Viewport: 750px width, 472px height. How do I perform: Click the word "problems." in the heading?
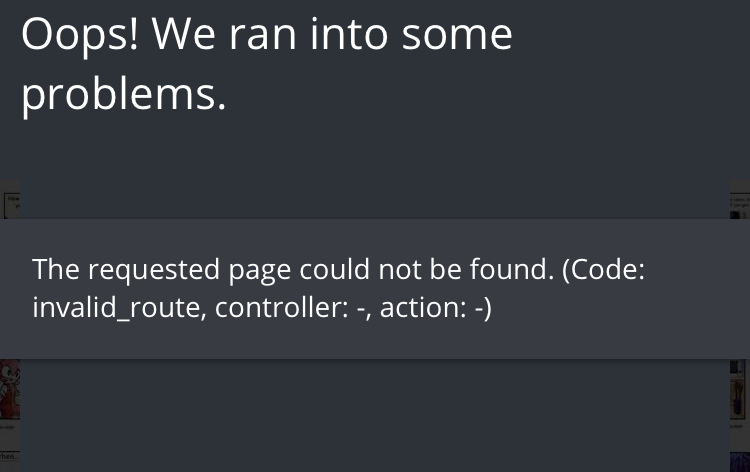pyautogui.click(x=123, y=94)
